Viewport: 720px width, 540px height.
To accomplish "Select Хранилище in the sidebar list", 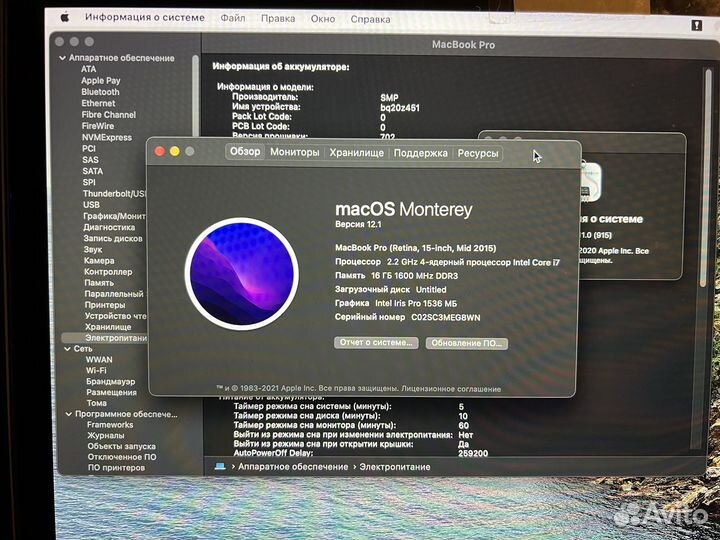I will (108, 327).
